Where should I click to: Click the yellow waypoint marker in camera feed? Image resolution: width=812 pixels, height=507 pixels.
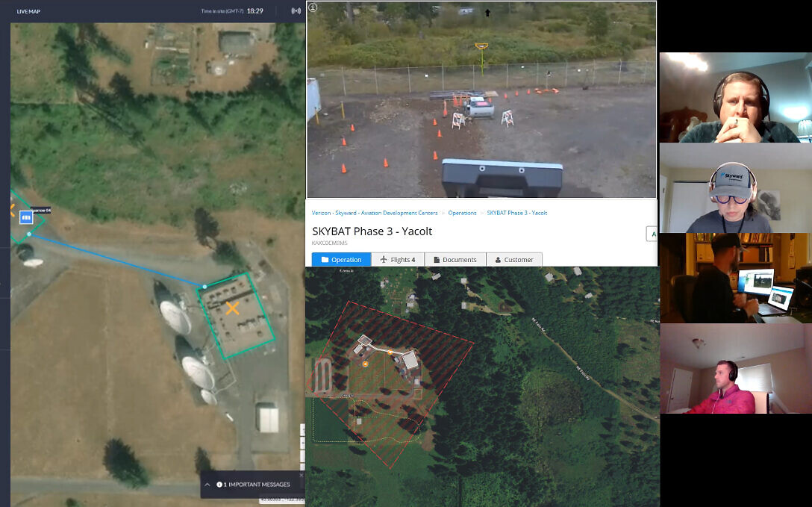[x=481, y=47]
